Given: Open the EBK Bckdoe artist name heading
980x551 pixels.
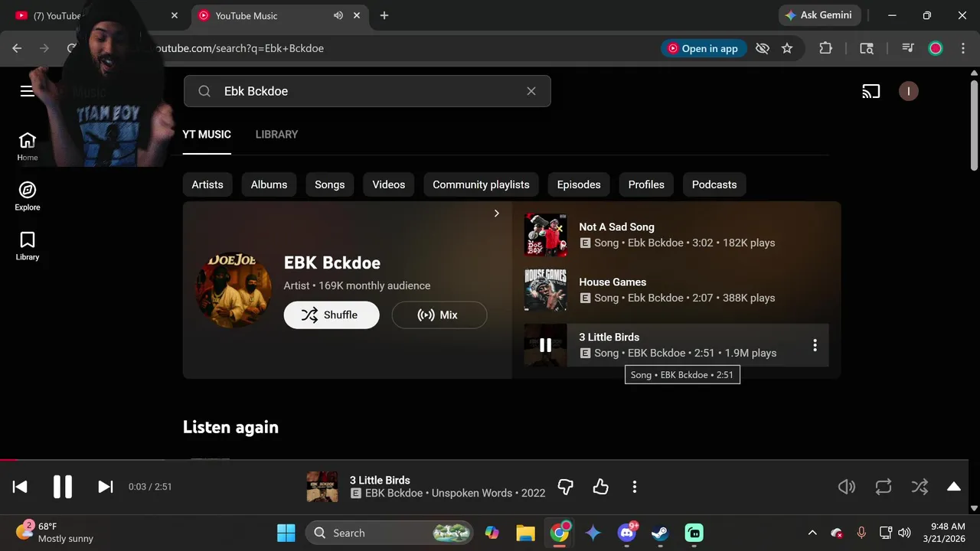Looking at the screenshot, I should 332,262.
